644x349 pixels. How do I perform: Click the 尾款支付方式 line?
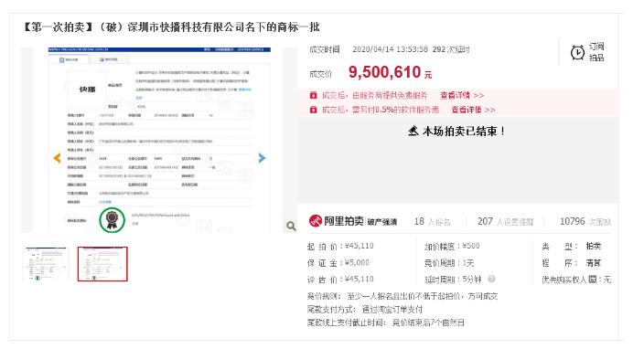[365, 309]
